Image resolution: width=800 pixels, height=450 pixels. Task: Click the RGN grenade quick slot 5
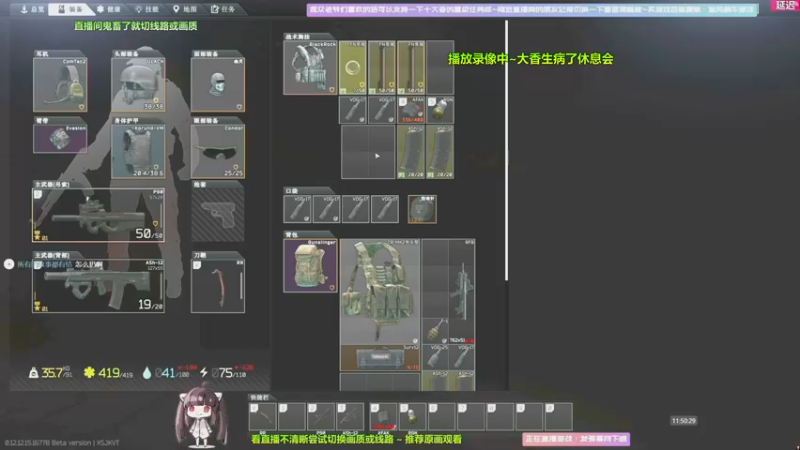(x=412, y=417)
